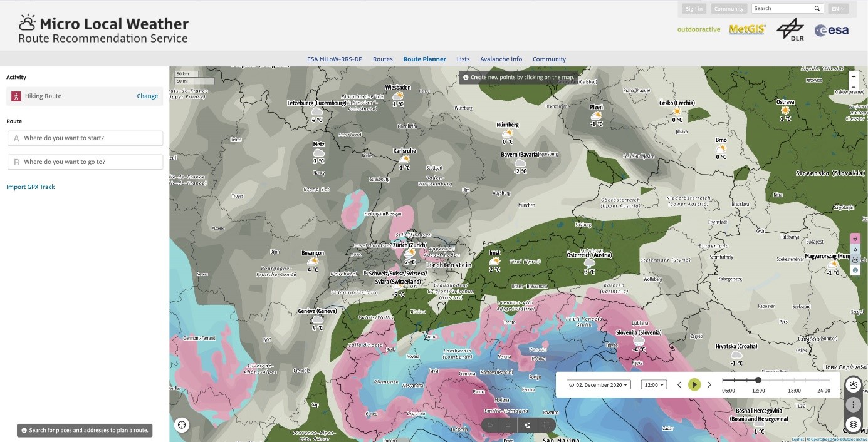Redo the route point
Image resolution: width=868 pixels, height=442 pixels.
pos(508,425)
